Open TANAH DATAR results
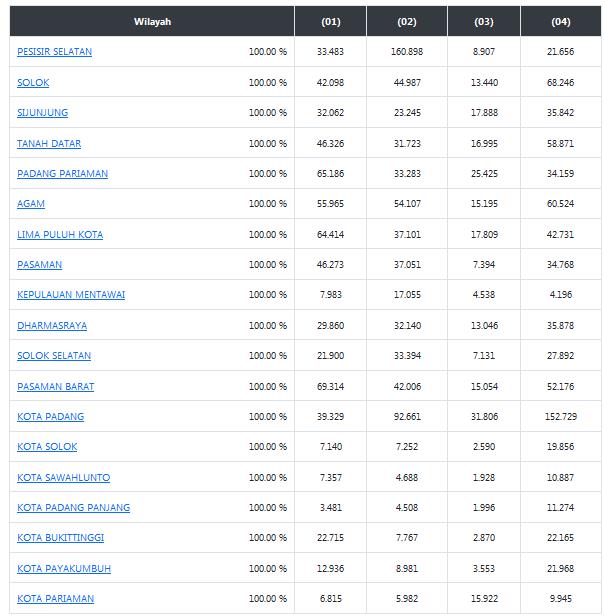Viewport: 605px width, 616px height. (x=49, y=143)
